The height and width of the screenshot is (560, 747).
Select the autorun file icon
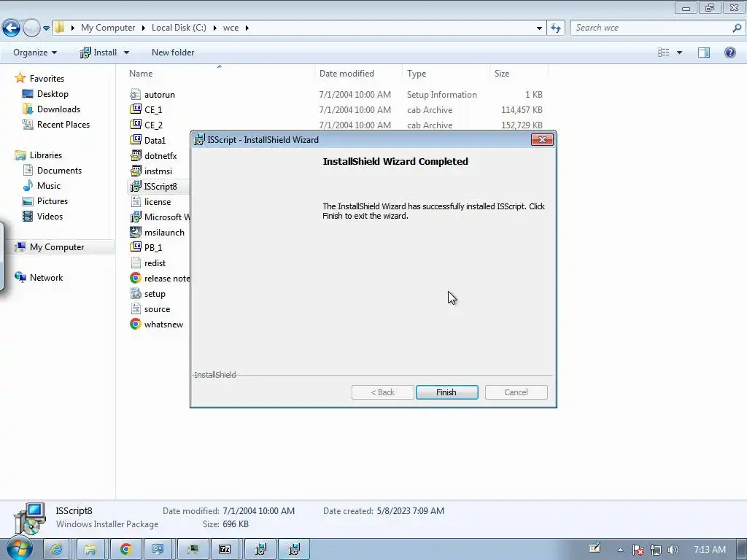coord(136,94)
